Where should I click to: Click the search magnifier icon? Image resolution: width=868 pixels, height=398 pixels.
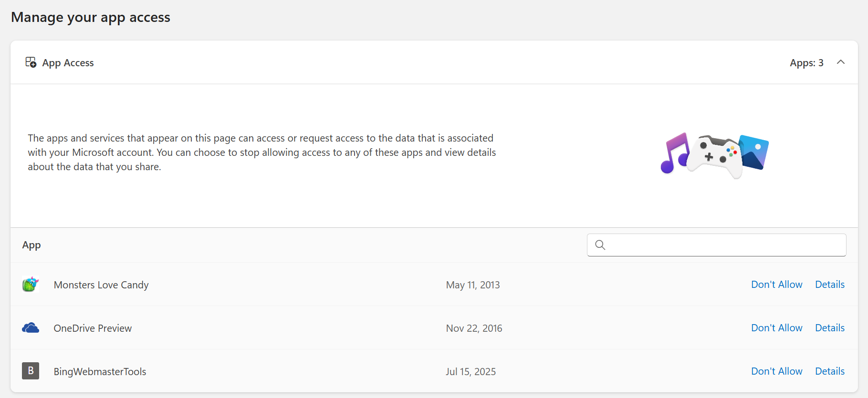[x=600, y=245]
